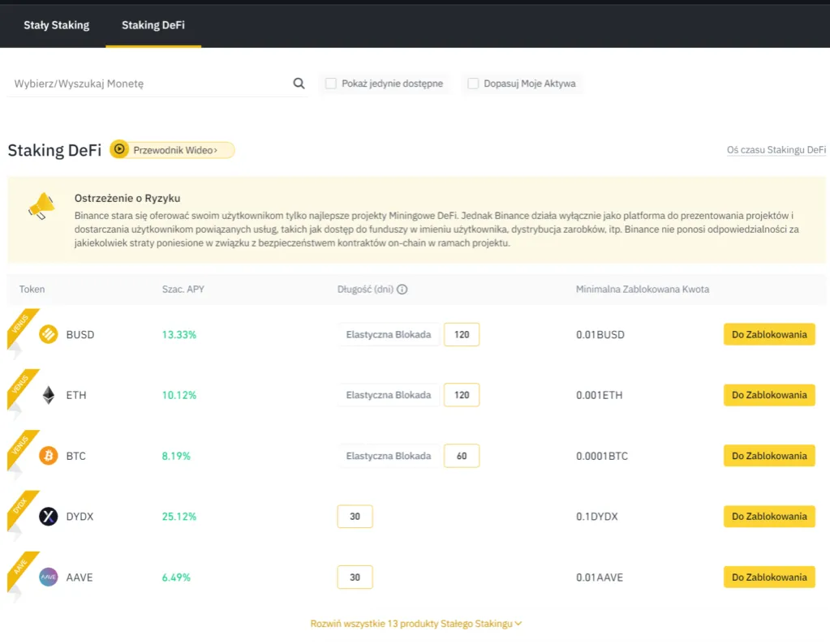Click the 0.0001BTC minimum amount
The width and height of the screenshot is (830, 644).
click(x=602, y=456)
